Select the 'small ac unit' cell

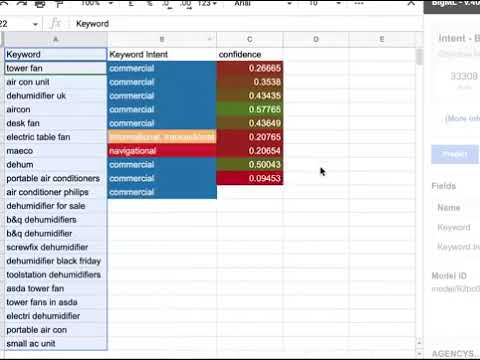click(x=55, y=344)
